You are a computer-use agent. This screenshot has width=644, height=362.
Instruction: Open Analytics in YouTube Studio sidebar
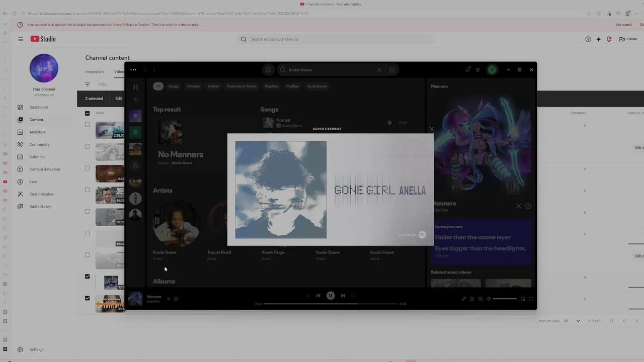(x=37, y=132)
